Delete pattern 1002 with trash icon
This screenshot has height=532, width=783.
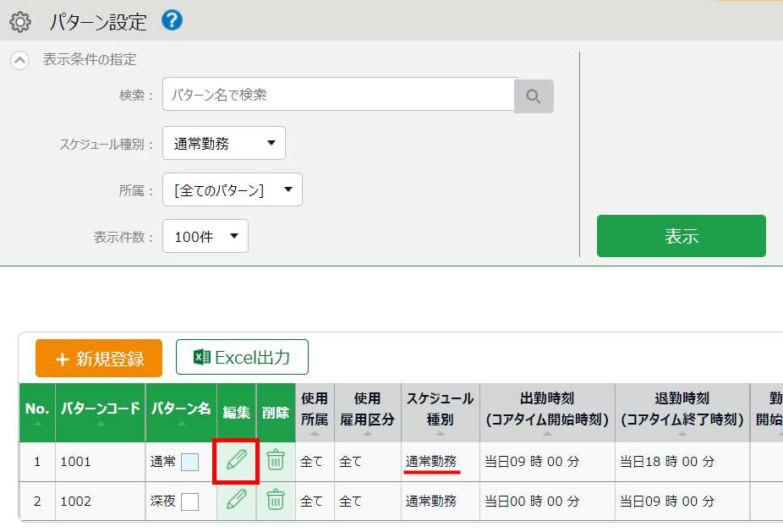point(276,500)
